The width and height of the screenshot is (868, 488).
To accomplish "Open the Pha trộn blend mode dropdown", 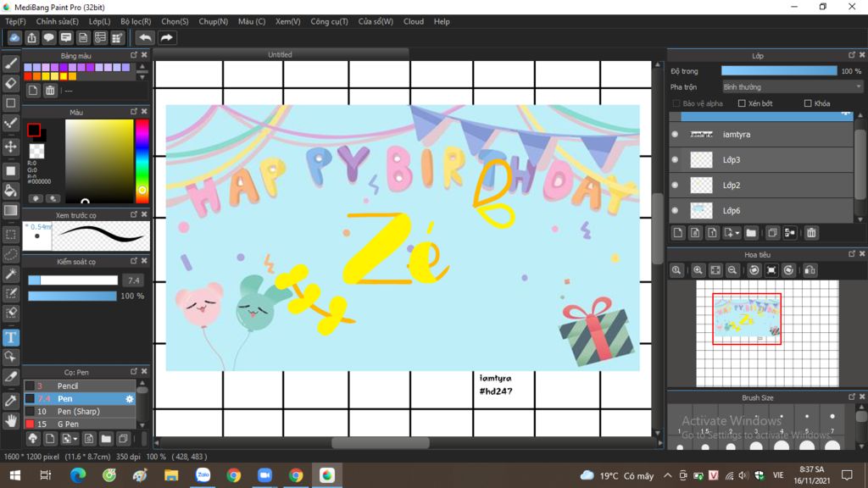I will 793,87.
